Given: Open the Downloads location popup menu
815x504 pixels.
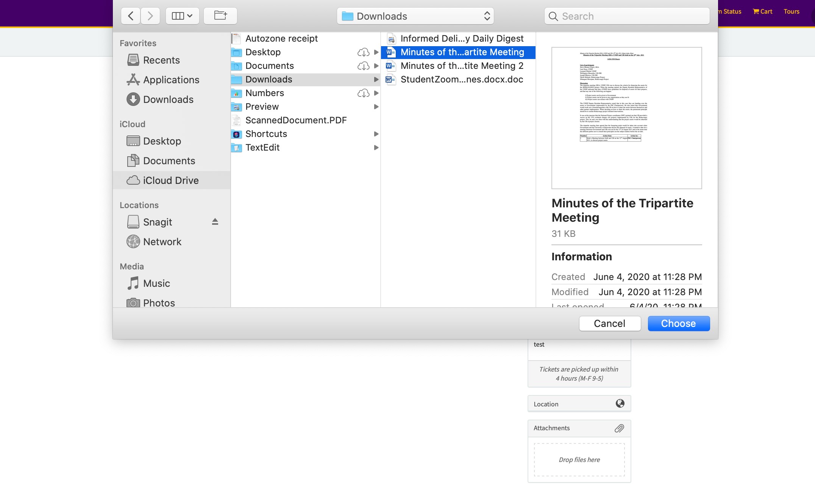Looking at the screenshot, I should 415,16.
